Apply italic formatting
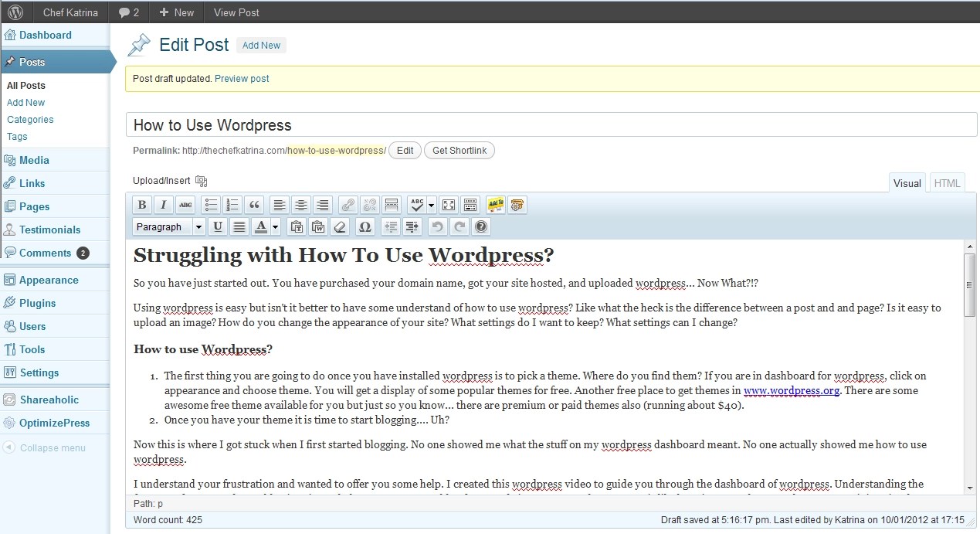 point(163,205)
